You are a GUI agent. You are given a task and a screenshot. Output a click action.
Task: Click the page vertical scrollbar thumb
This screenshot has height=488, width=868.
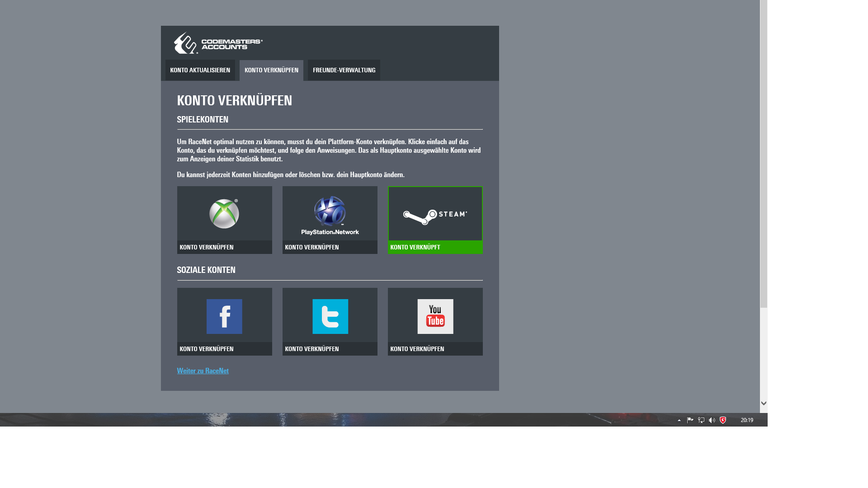click(x=764, y=154)
